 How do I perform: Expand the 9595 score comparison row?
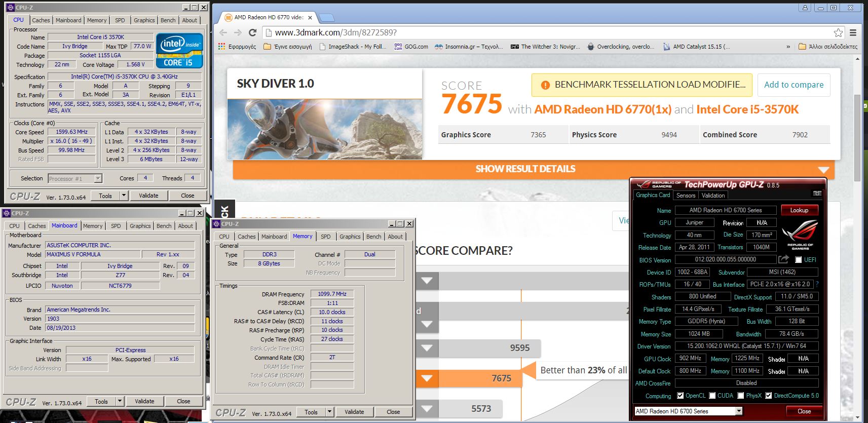coord(427,348)
